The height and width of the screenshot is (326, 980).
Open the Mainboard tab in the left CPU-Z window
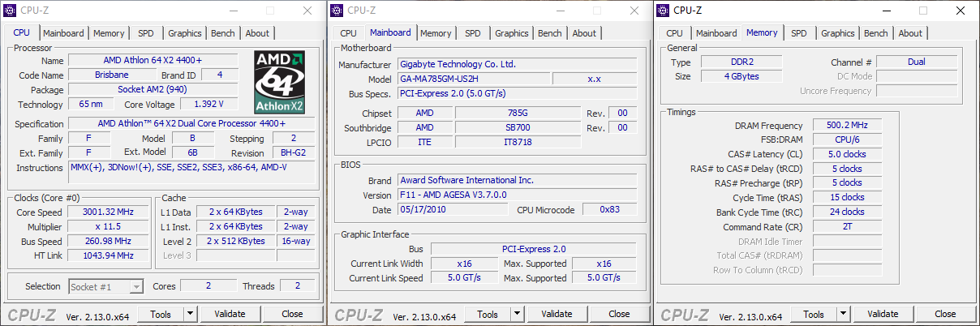(63, 33)
